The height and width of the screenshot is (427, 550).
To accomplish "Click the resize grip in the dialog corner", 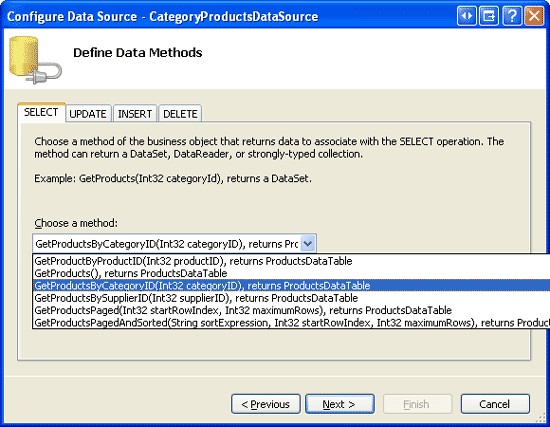I will click(x=541, y=418).
